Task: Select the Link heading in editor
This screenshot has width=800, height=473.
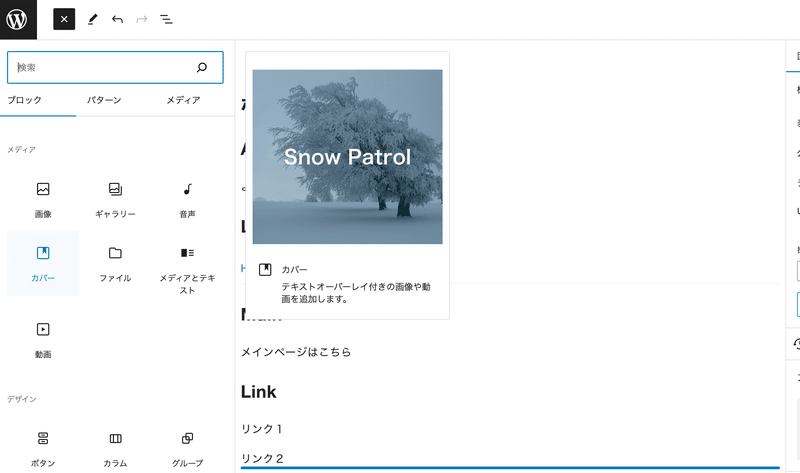Action: [259, 392]
